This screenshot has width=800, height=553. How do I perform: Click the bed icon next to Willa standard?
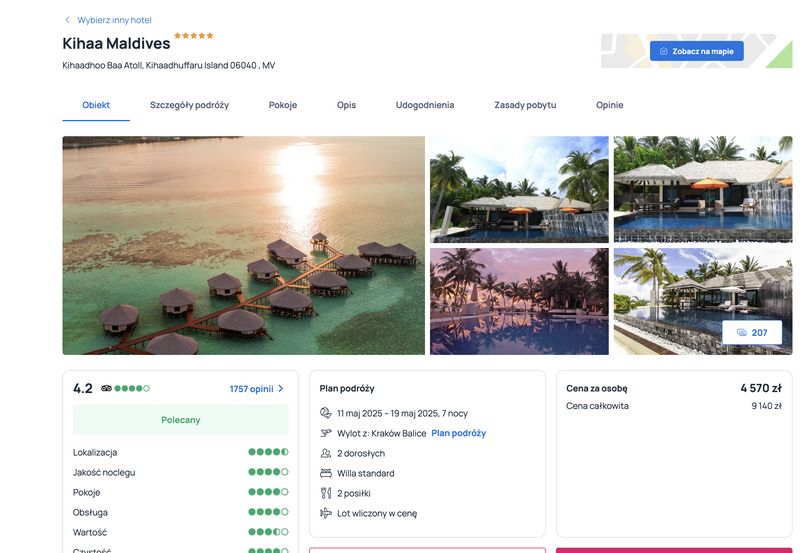point(326,473)
